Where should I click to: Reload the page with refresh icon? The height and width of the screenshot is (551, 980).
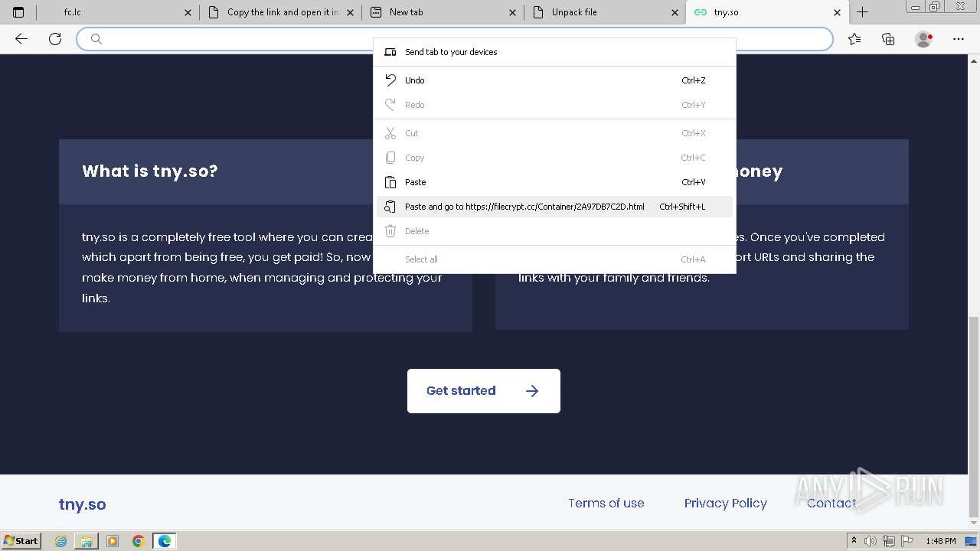pos(55,39)
